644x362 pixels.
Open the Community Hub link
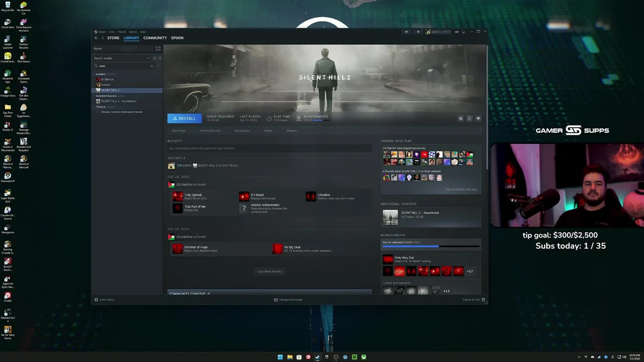(x=210, y=131)
